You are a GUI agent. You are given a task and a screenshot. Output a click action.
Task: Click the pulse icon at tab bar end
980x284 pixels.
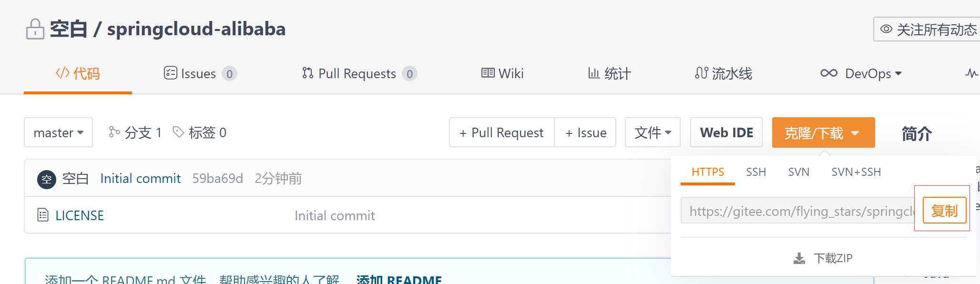tap(972, 73)
